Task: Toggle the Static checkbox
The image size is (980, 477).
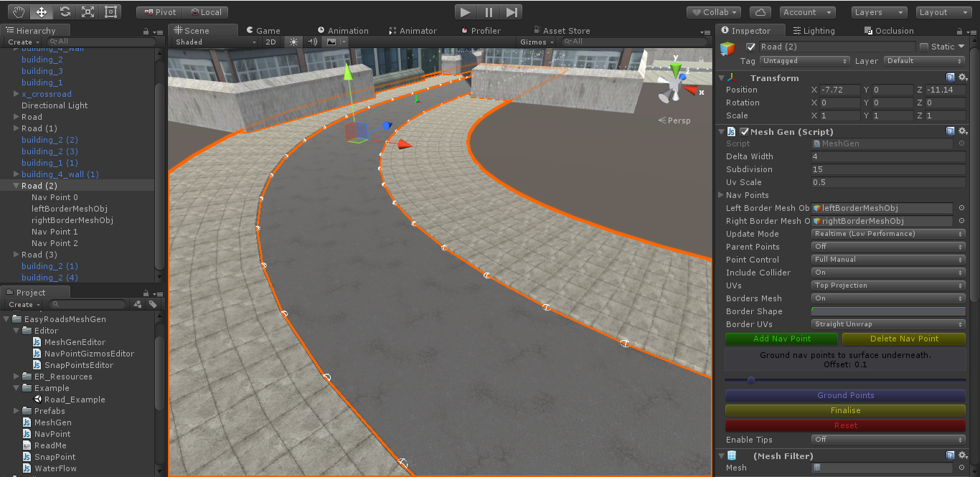Action: (x=924, y=47)
